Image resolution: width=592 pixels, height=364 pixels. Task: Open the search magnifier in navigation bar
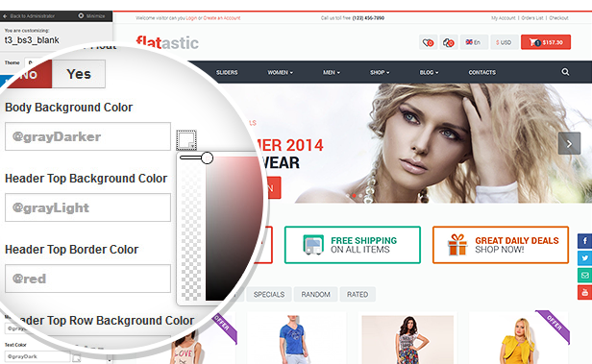tap(565, 72)
